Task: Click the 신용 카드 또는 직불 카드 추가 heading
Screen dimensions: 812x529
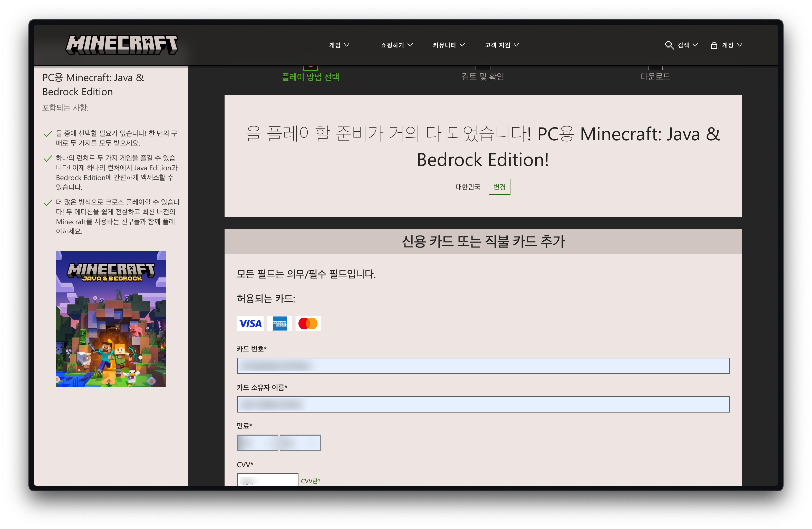Action: pyautogui.click(x=483, y=241)
